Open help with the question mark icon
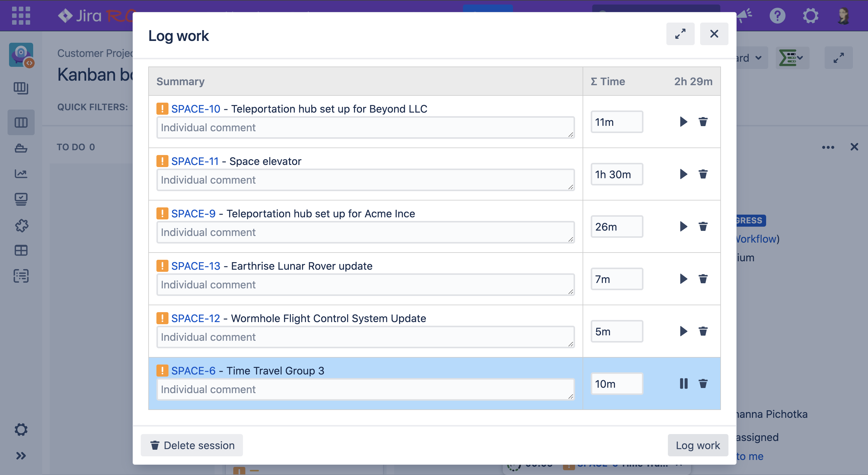The image size is (868, 475). pos(777,15)
